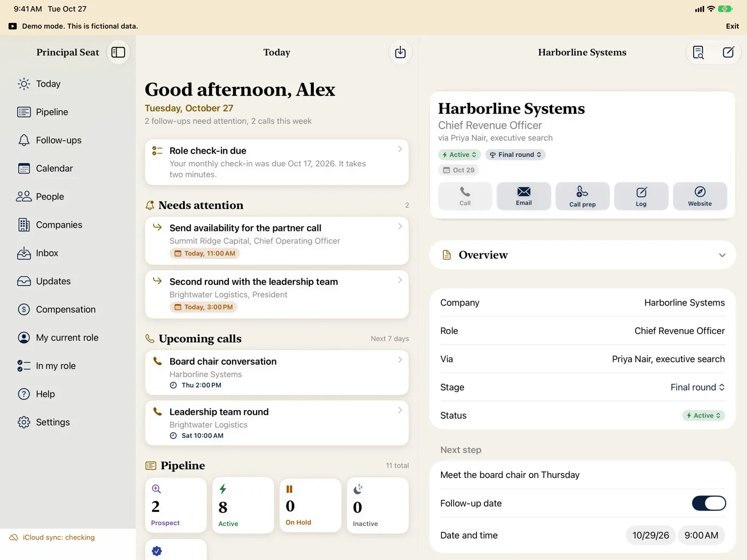Open Board chair conversation call
The width and height of the screenshot is (747, 560).
[x=277, y=373]
